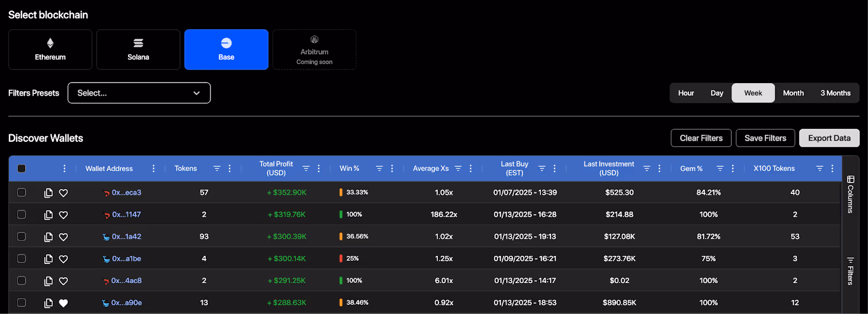Image resolution: width=868 pixels, height=314 pixels.
Task: Open filter for Average Xs column
Action: 458,168
